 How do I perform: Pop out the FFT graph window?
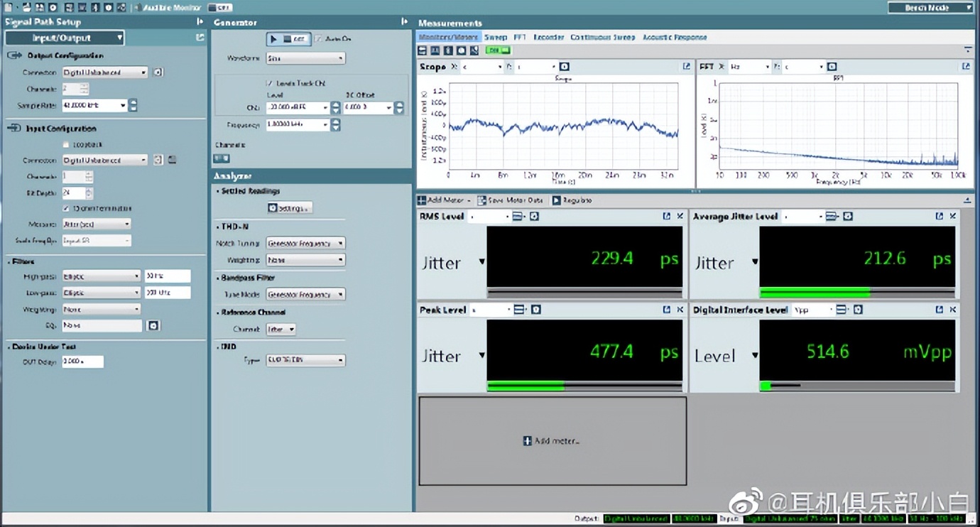point(966,67)
